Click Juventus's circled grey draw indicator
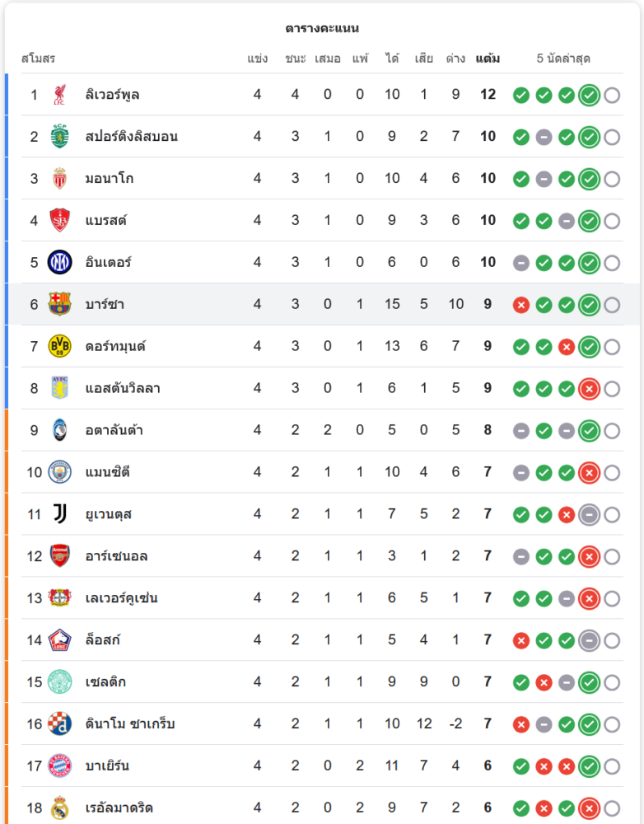The width and height of the screenshot is (644, 824). (588, 515)
